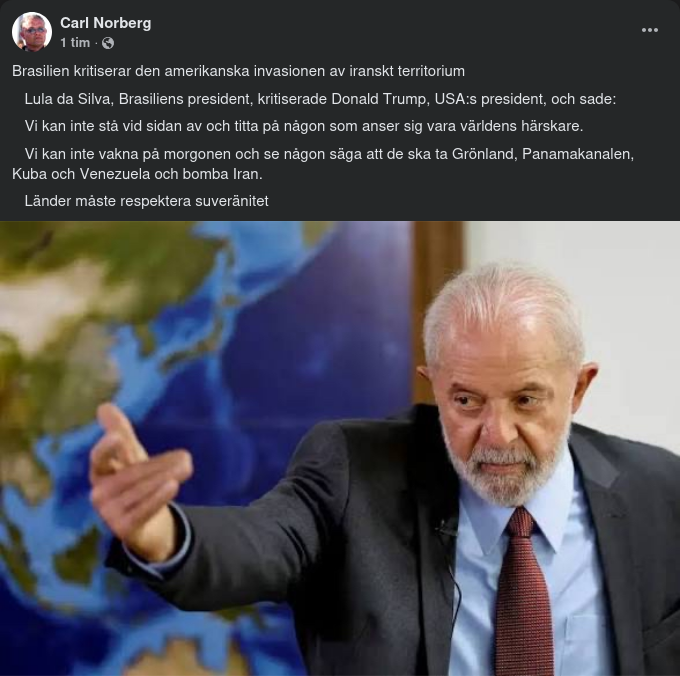Open Carl Norberg's profile picture
Viewport: 680px width, 676px height.
[32, 32]
